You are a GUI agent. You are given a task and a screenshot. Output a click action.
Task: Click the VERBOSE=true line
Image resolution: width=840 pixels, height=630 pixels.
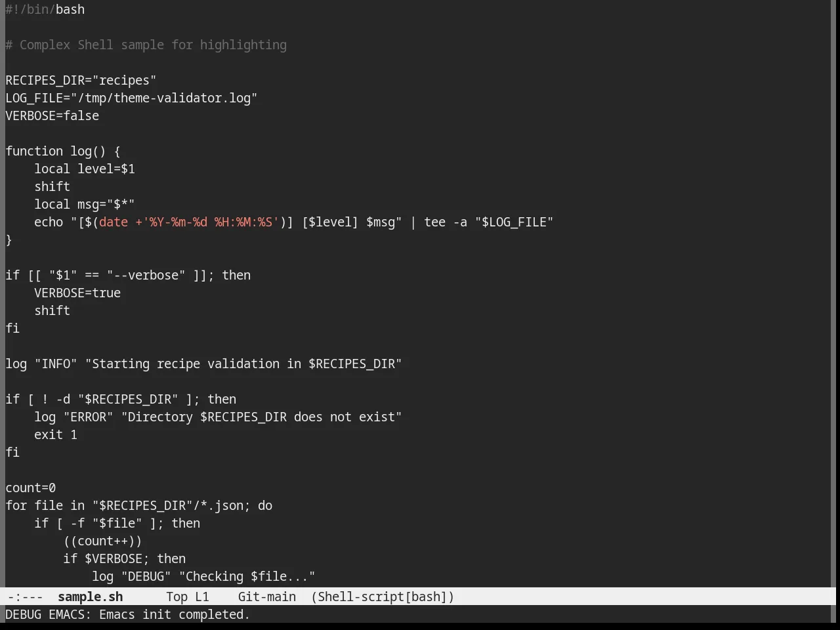point(77,293)
